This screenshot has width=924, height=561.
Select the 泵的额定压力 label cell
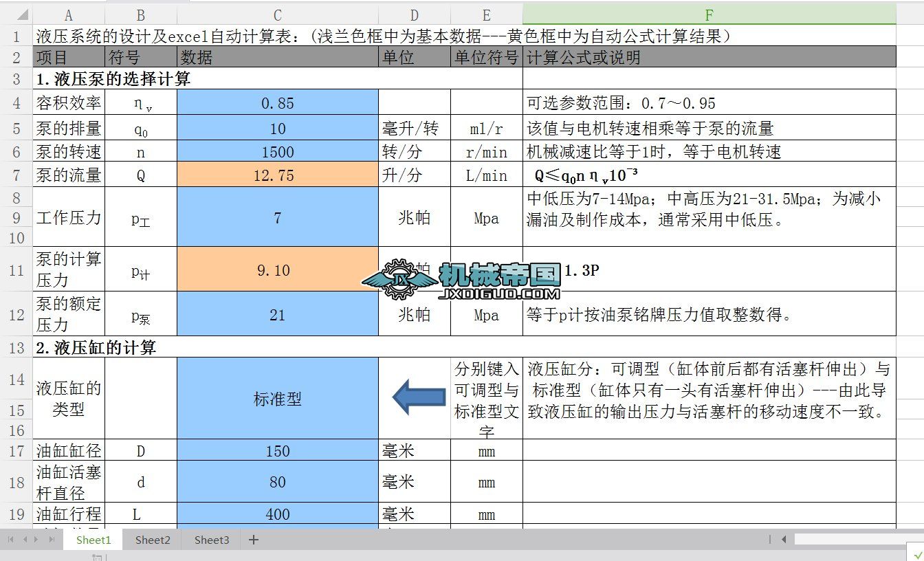click(68, 314)
